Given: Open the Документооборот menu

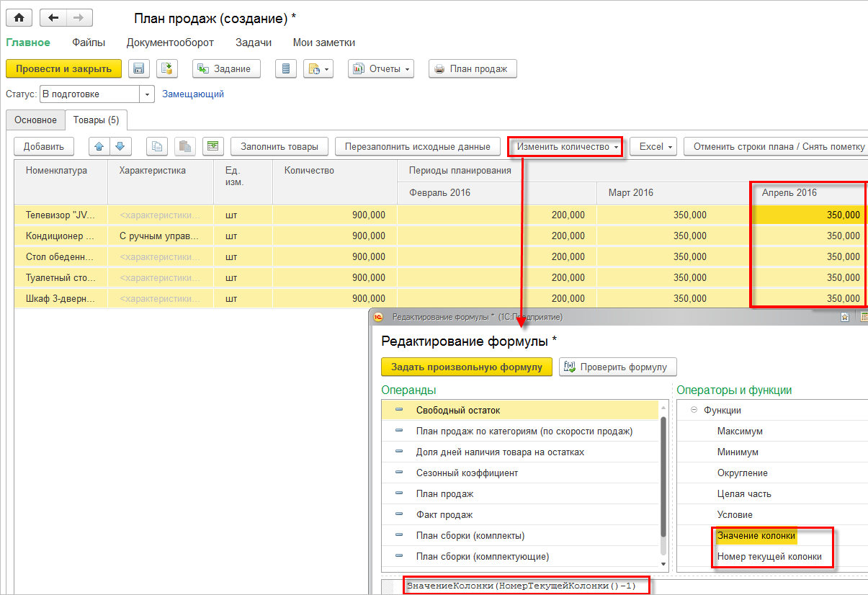Looking at the screenshot, I should (x=170, y=42).
